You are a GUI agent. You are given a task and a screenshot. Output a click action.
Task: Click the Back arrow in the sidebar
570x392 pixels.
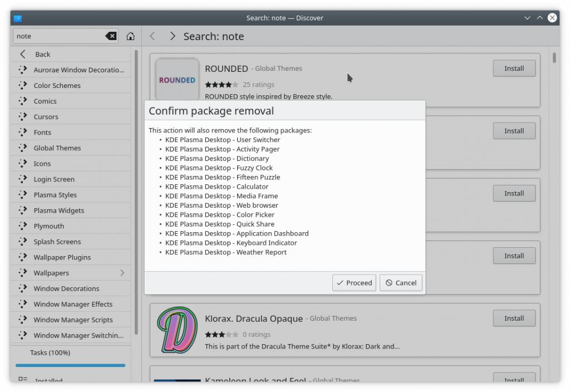tap(23, 54)
